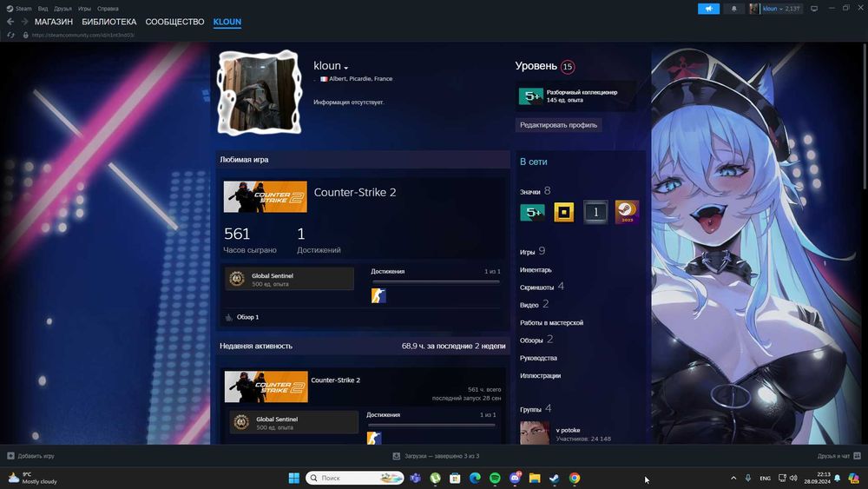Click the Global Sentinel badge in favorite game
The width and height of the screenshot is (868, 489).
tap(289, 279)
